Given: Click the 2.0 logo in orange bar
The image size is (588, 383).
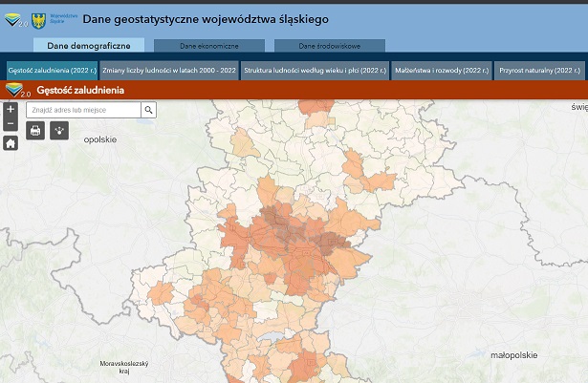Looking at the screenshot, I should point(17,90).
